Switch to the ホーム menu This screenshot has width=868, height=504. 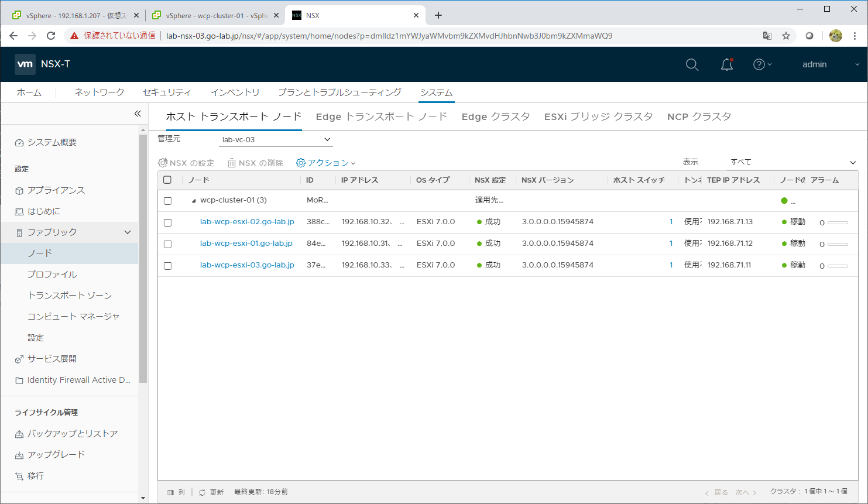coord(29,92)
